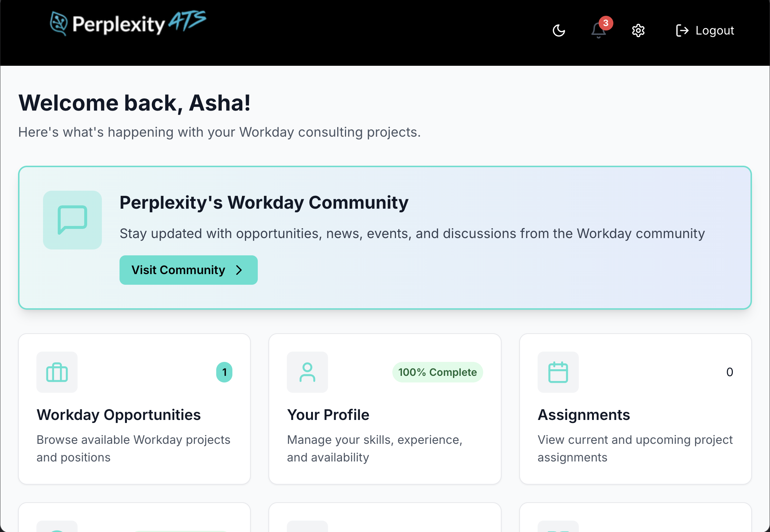
Task: Click the 100% Complete progress badge
Action: pyautogui.click(x=437, y=372)
